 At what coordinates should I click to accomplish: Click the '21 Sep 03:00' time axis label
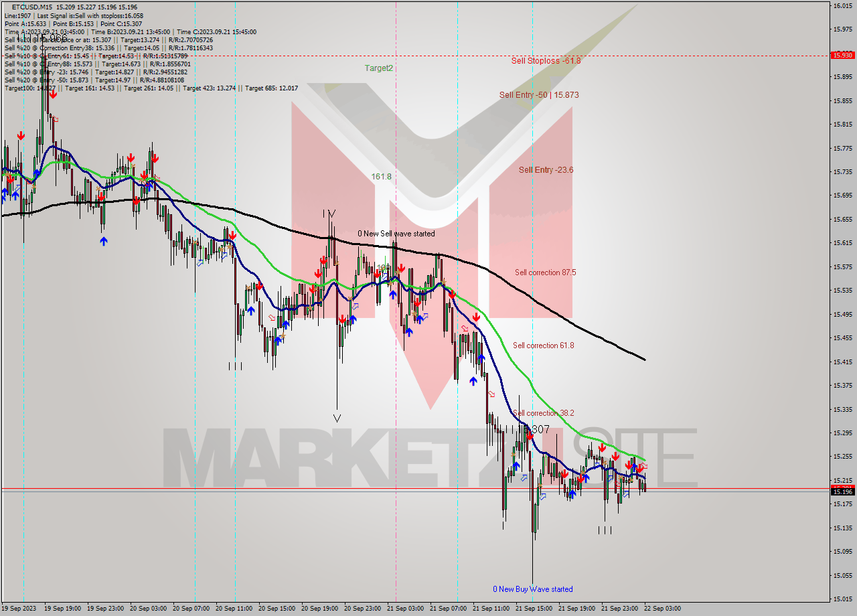click(405, 609)
